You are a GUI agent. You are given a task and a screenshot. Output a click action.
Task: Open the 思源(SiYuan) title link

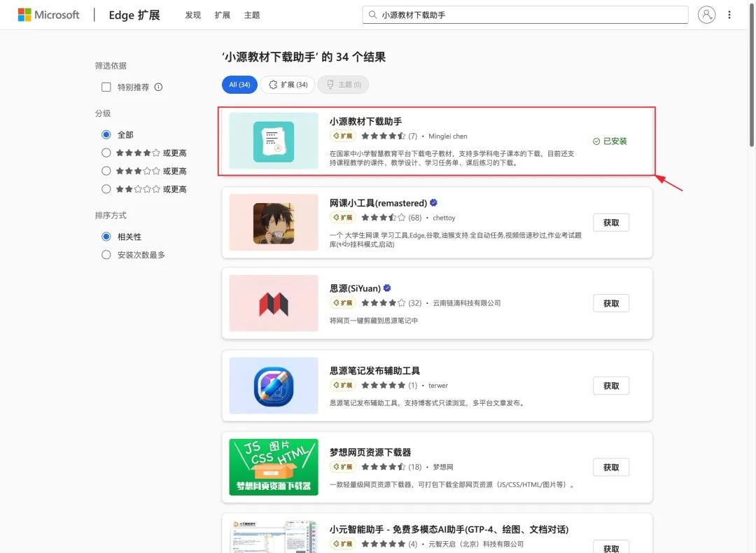[355, 288]
